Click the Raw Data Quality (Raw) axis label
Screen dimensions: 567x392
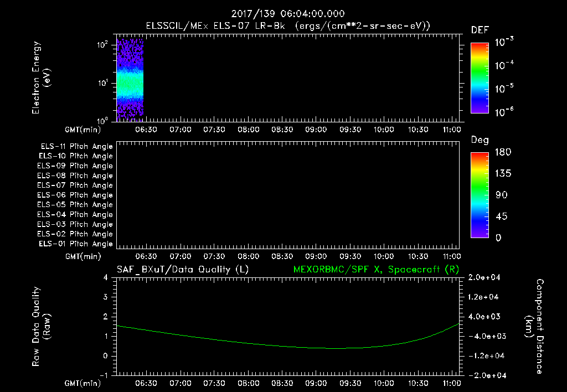pos(41,327)
